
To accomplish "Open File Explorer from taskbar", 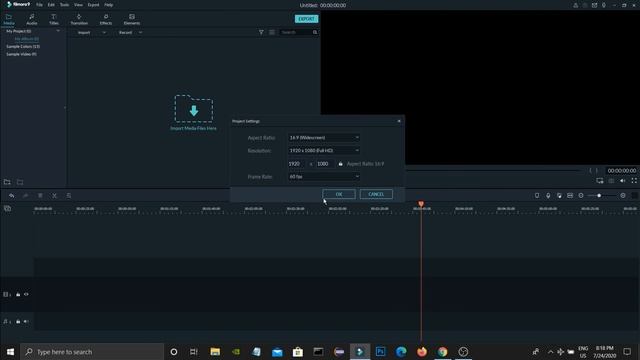I will click(x=215, y=351).
